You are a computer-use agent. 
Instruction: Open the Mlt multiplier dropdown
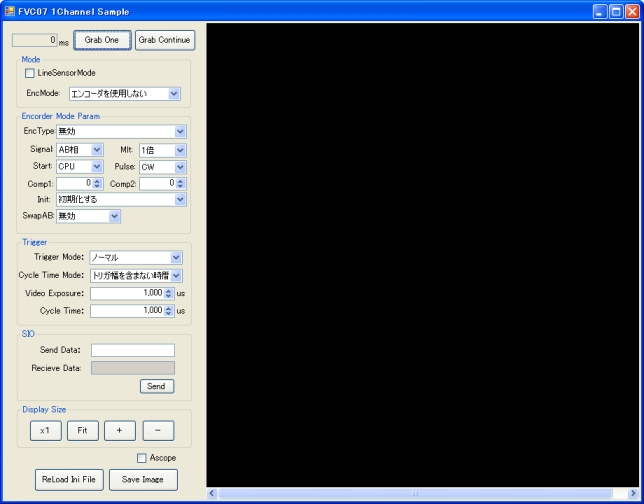[x=180, y=150]
